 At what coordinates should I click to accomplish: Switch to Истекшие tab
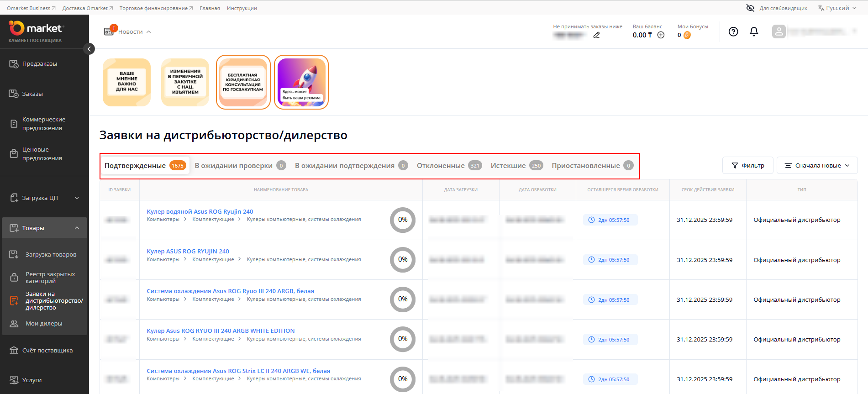pyautogui.click(x=516, y=165)
